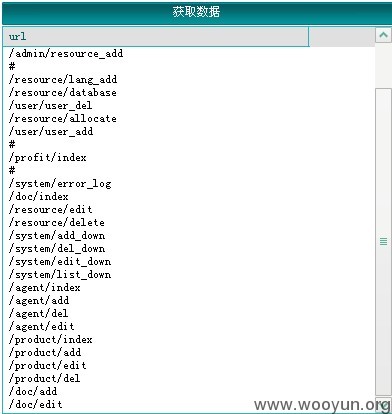Image resolution: width=392 pixels, height=414 pixels.
Task: Select the /system/list_down row
Action: [x=60, y=275]
